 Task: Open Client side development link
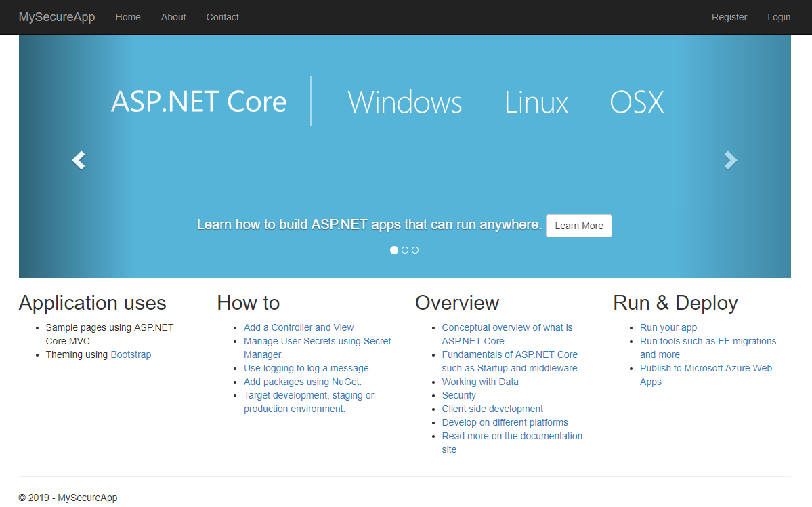[x=492, y=409]
